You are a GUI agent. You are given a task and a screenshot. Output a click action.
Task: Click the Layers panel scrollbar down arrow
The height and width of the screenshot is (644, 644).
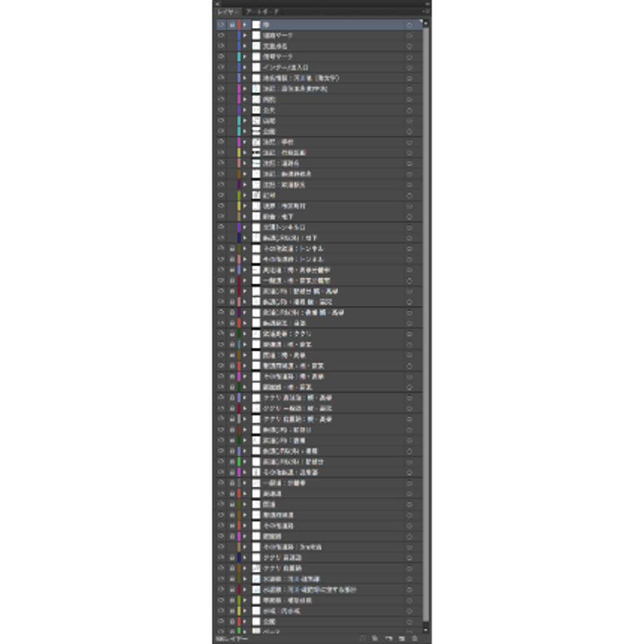(426, 629)
